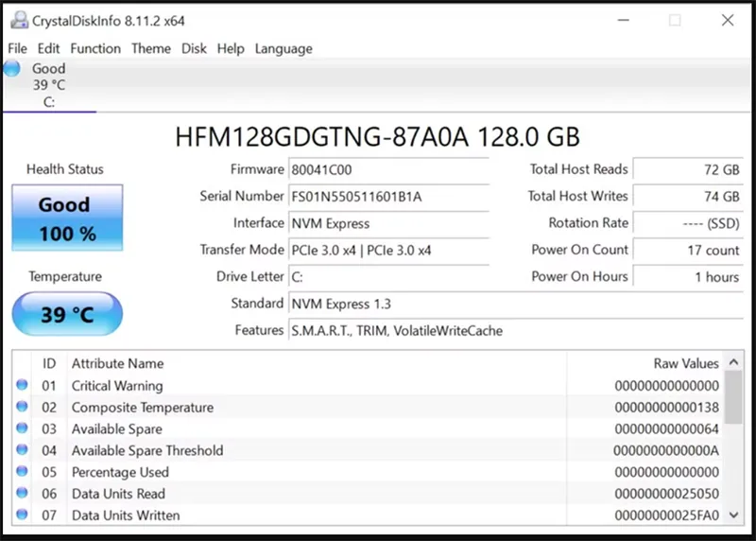This screenshot has height=541, width=756.
Task: Click the Power On Count value 17 count
Action: tap(688, 250)
